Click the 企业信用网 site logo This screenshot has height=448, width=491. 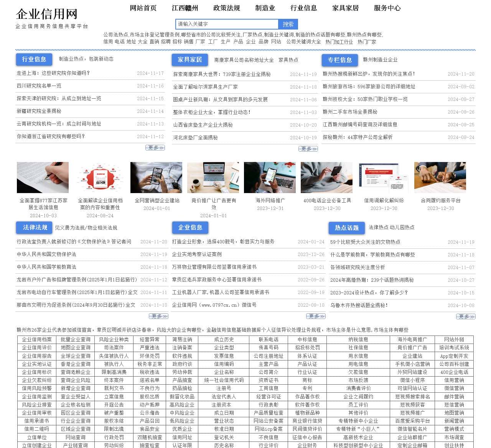46,14
